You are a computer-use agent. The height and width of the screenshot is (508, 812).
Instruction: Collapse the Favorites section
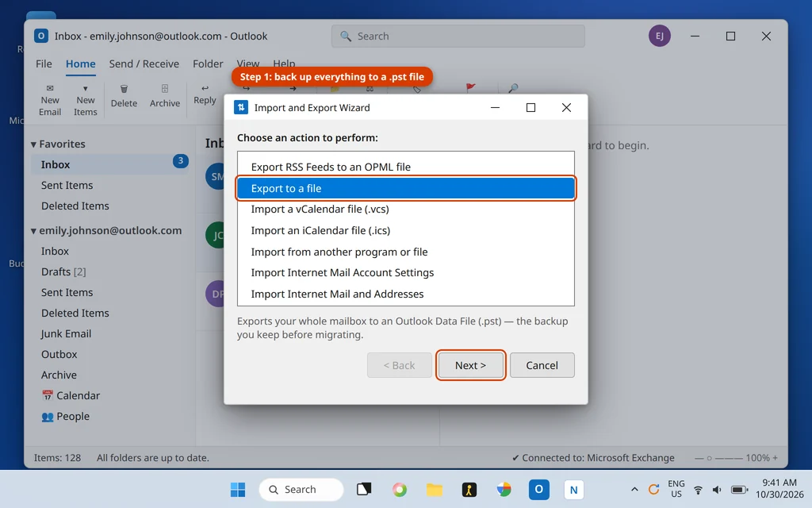pos(33,144)
